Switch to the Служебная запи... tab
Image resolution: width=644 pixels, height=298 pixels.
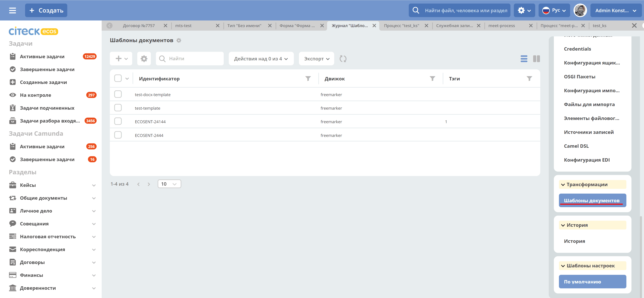pos(455,25)
